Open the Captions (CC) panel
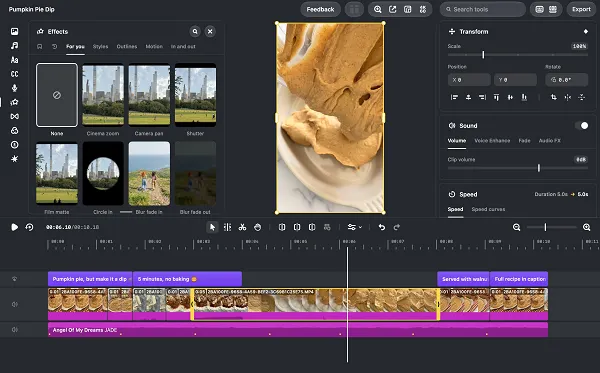The height and width of the screenshot is (373, 600). (x=14, y=74)
